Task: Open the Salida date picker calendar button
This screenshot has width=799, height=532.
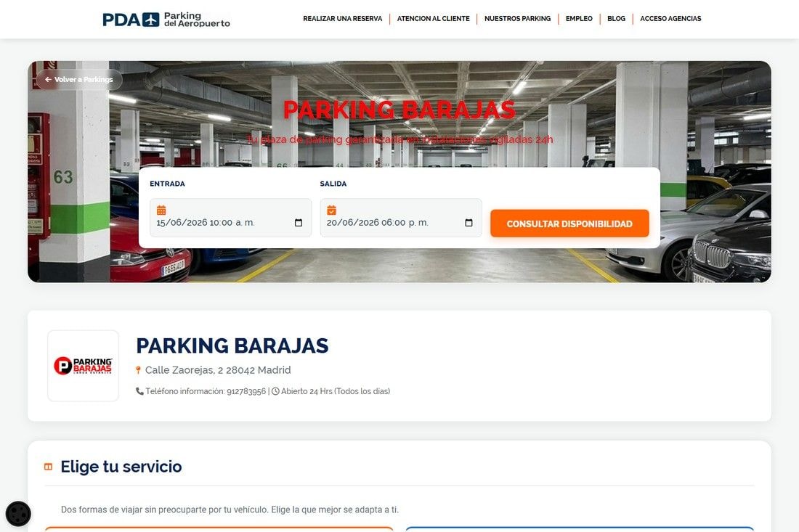Action: (x=469, y=223)
